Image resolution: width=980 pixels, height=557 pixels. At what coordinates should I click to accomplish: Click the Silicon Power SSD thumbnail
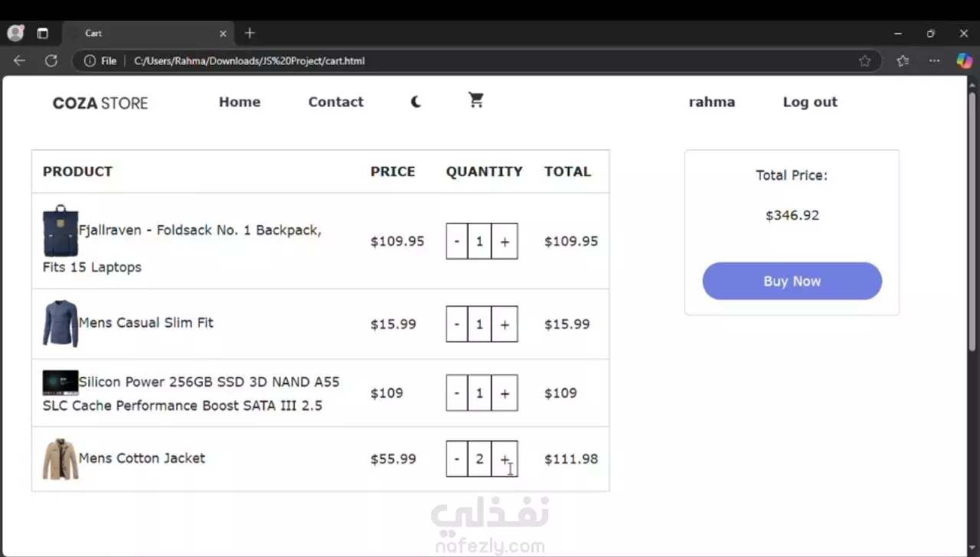click(60, 383)
